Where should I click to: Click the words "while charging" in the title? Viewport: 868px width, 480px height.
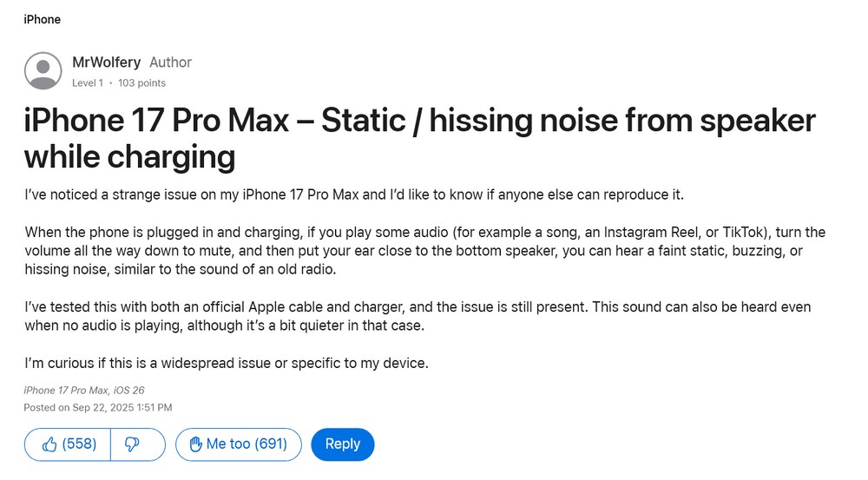[x=129, y=157]
